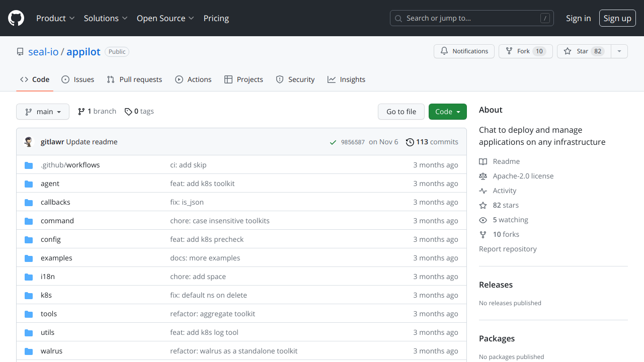Fork the repository with Fork button
Screen dimensions: 644x362
coord(526,51)
